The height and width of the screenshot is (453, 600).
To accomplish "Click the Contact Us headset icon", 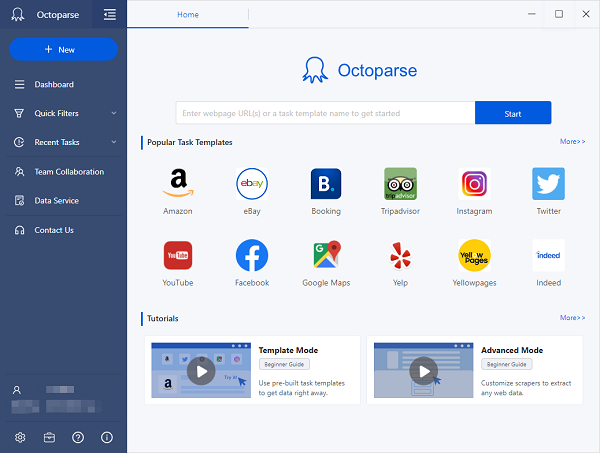I will point(19,230).
